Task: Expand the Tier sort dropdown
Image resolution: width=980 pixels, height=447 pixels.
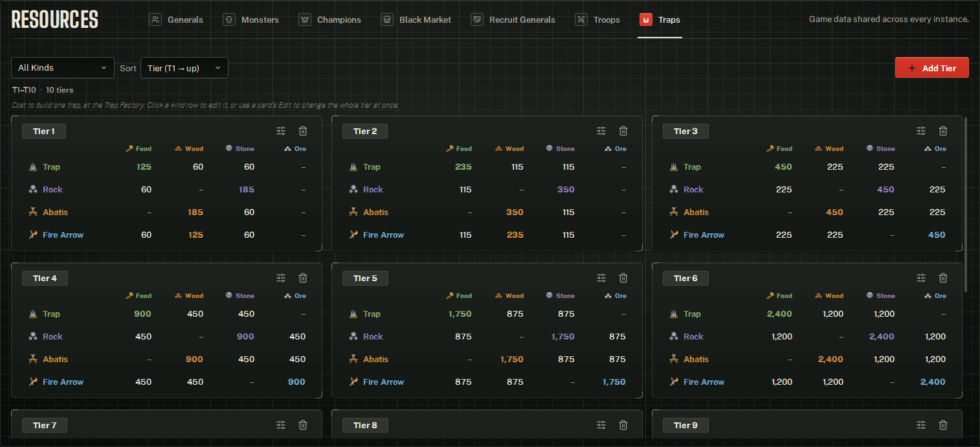Action: coord(184,68)
